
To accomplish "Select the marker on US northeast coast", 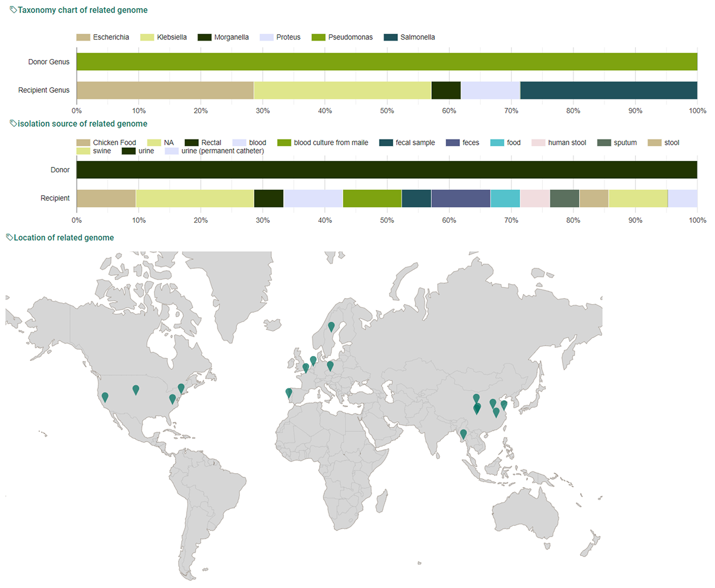I will pyautogui.click(x=181, y=389).
